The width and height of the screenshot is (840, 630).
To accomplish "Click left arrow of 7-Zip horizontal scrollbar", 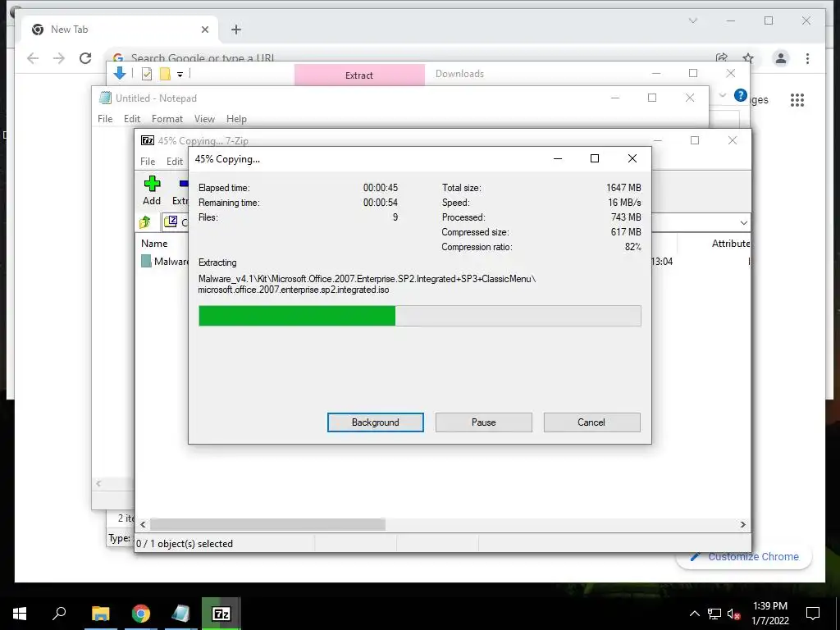I will point(143,524).
